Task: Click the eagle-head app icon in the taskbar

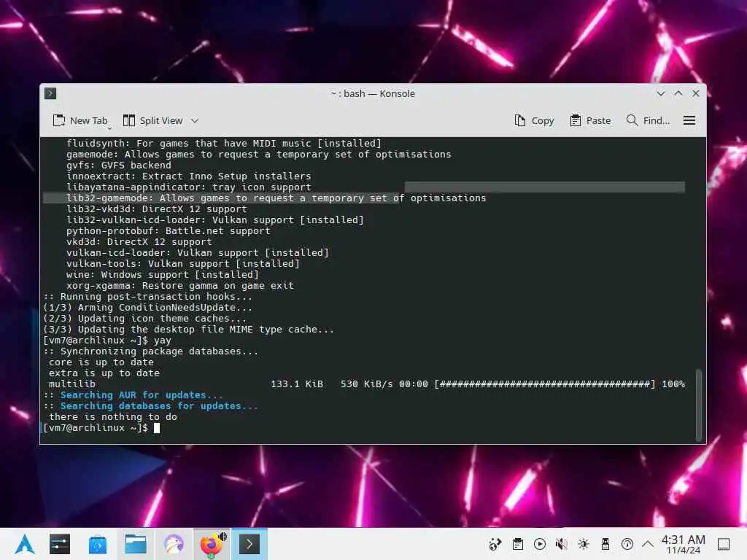Action: pyautogui.click(x=174, y=544)
